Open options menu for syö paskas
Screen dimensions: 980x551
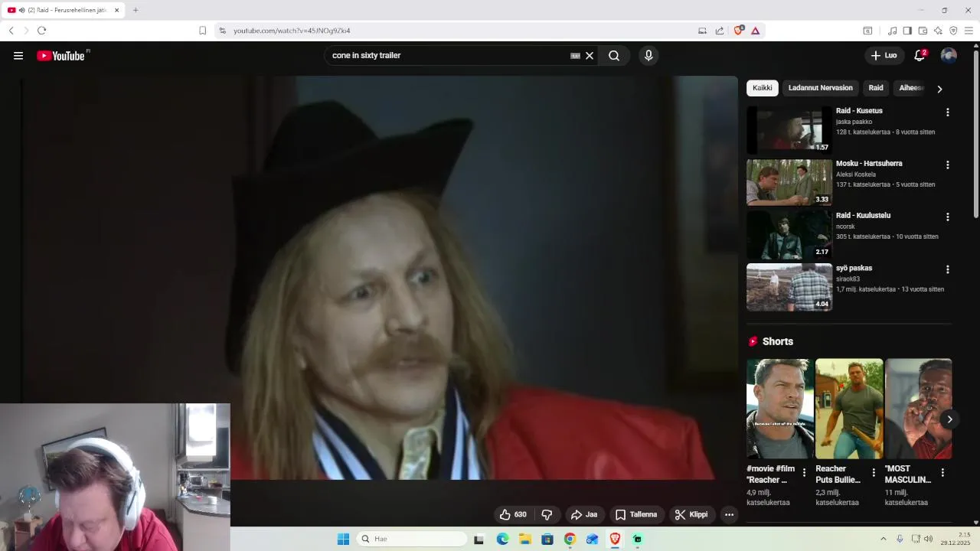[x=947, y=269]
